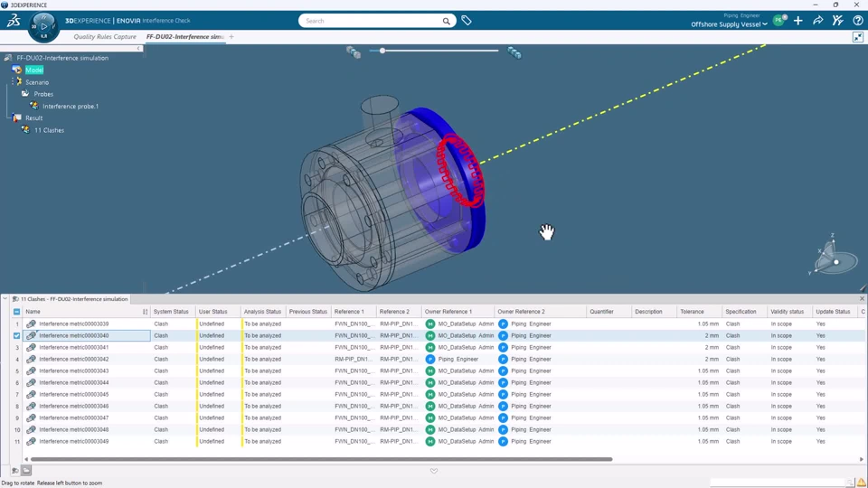
Task: Click the assembled view icon left of slider
Action: (354, 52)
